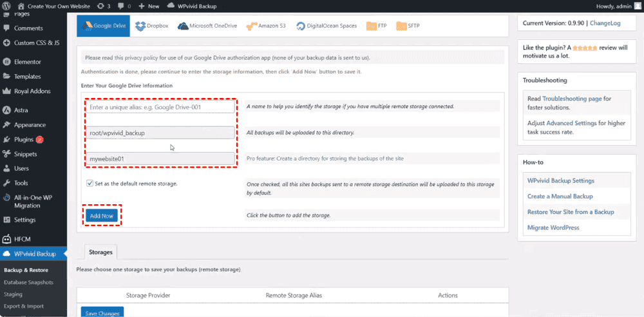This screenshot has height=317, width=644.
Task: Click the unique alias input field
Action: pos(160,107)
